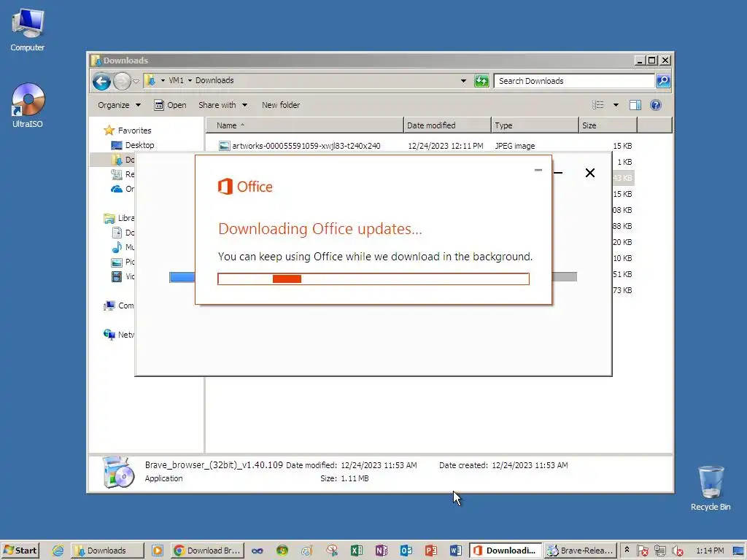Switch to the Downloads taskbar button

108,551
